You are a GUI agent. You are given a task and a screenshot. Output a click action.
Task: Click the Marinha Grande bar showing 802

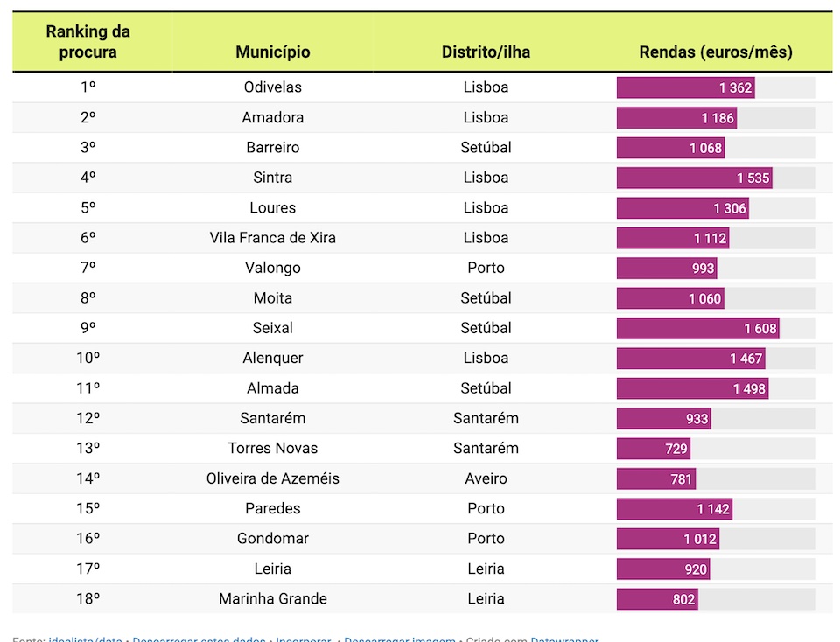(x=657, y=599)
